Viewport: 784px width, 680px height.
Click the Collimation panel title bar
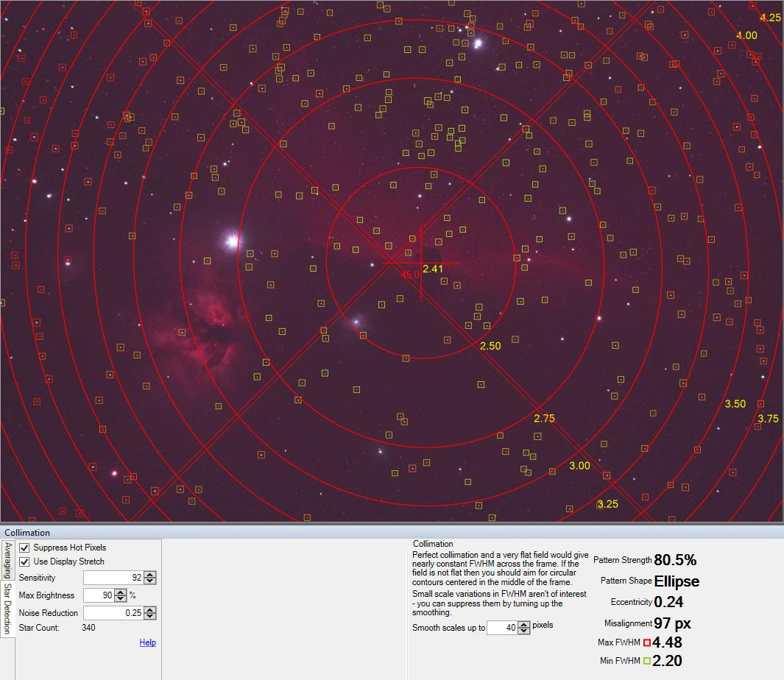click(x=392, y=533)
